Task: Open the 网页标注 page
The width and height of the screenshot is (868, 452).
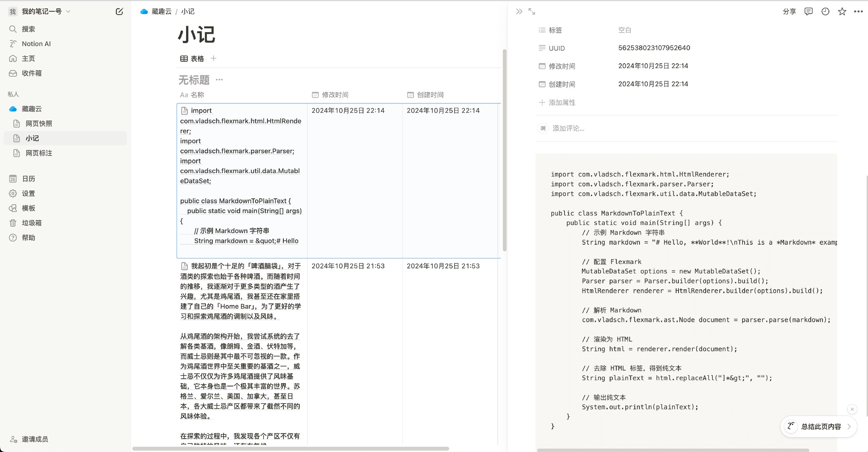Action: tap(65, 153)
